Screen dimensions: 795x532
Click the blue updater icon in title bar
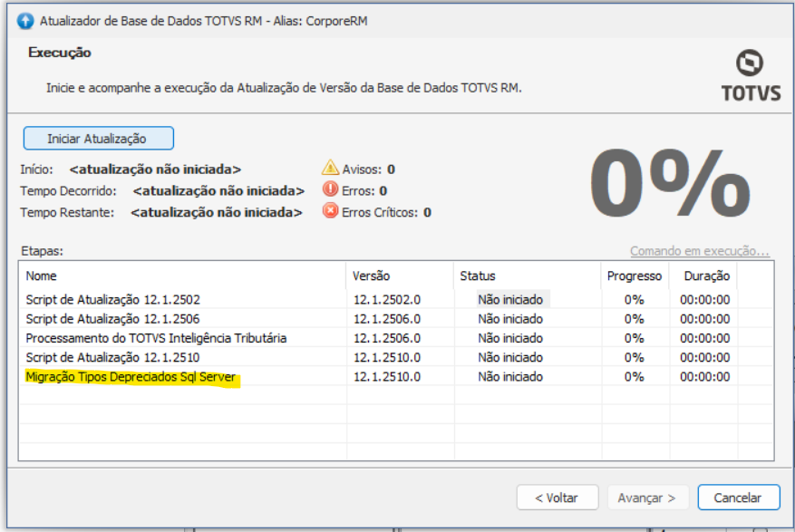point(24,21)
